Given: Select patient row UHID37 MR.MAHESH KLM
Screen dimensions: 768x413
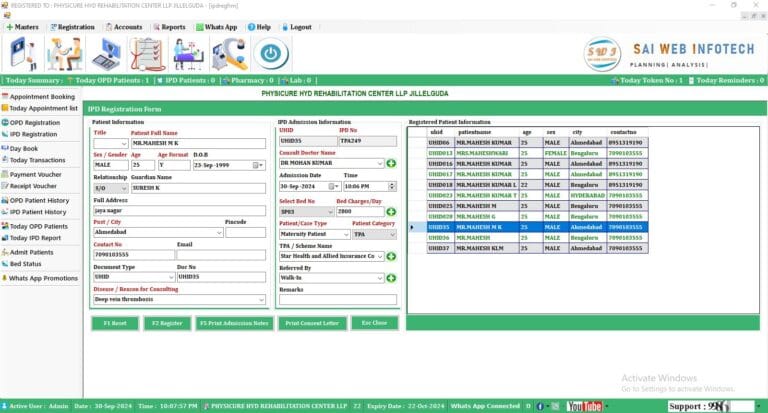Looking at the screenshot, I should [537, 248].
